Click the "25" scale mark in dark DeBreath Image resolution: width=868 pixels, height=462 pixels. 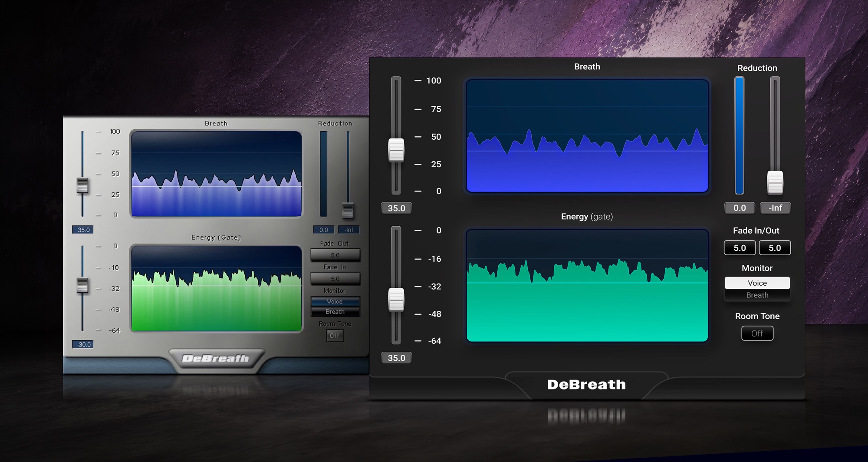[436, 164]
